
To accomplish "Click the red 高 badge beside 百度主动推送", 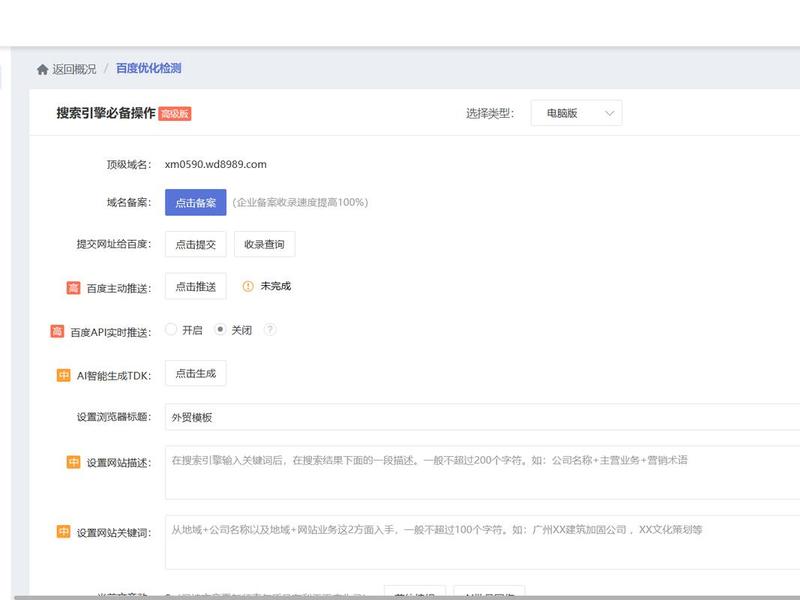I will [x=73, y=288].
